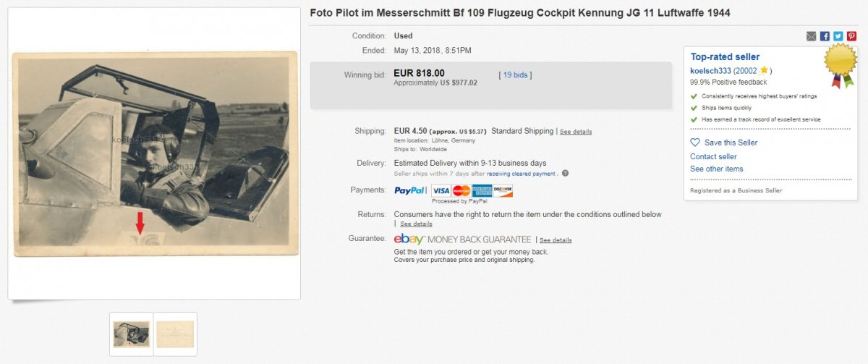Pin this listing on Pinterest
This screenshot has height=364, width=868.
tap(851, 36)
